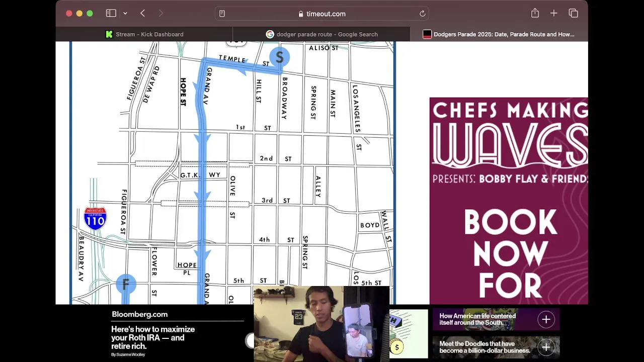Click the By Suzanne Woolley byline
Viewport: 644px width, 362px height.
point(128,354)
